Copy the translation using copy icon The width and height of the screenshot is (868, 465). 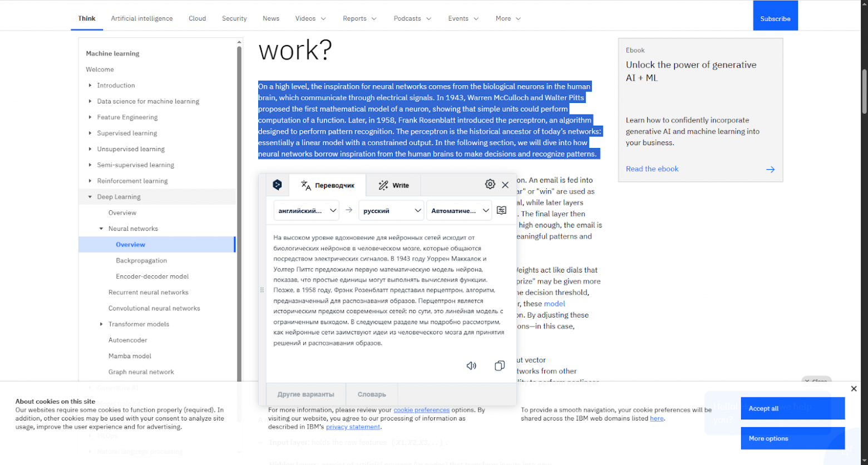[x=499, y=365]
